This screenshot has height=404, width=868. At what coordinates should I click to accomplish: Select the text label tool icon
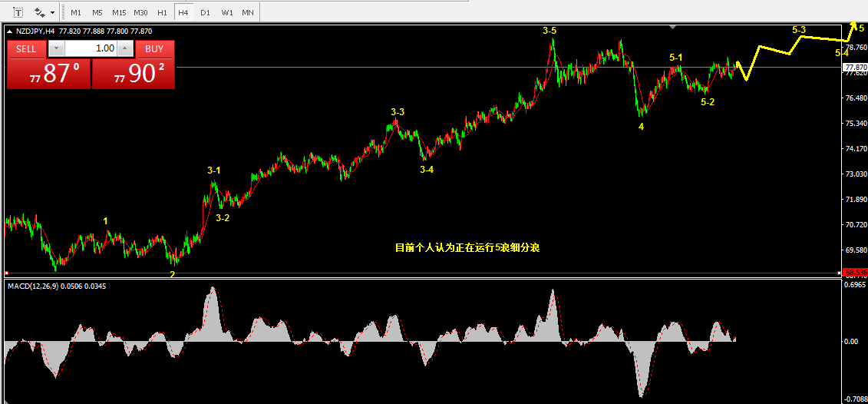pyautogui.click(x=18, y=12)
